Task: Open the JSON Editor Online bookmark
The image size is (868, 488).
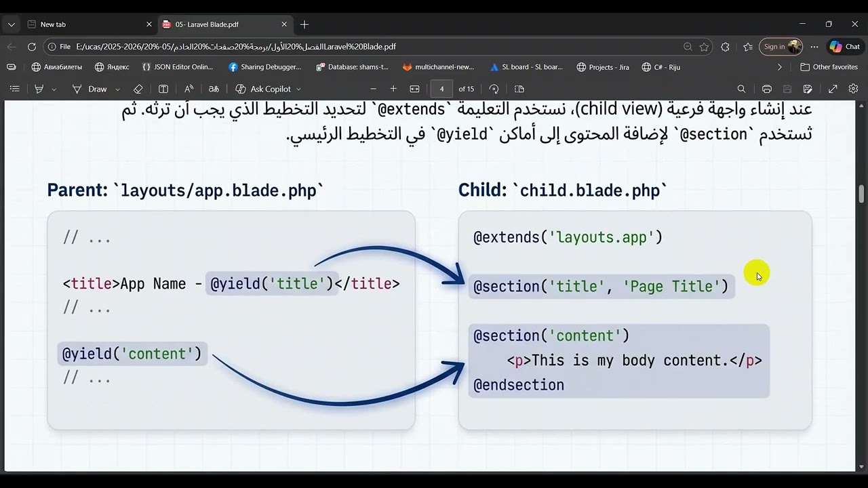Action: pyautogui.click(x=177, y=67)
